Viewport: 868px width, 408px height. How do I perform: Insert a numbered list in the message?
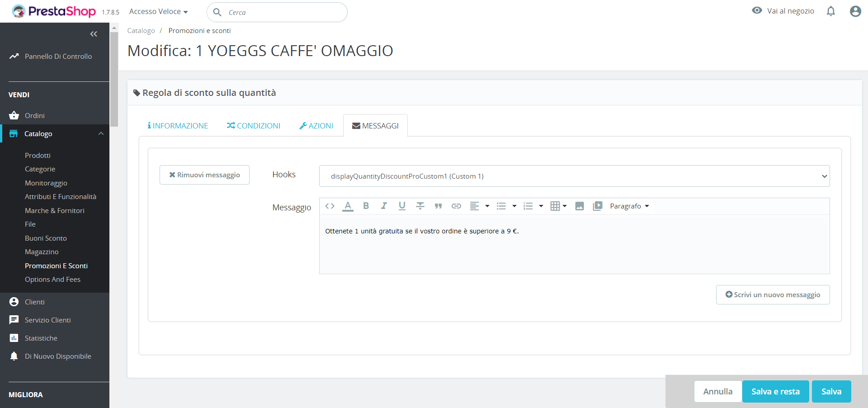click(528, 206)
